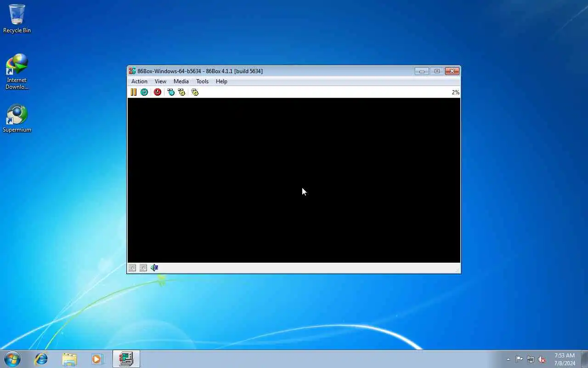Image resolution: width=588 pixels, height=368 pixels.
Task: Minimize the 86Box window
Action: coord(422,71)
